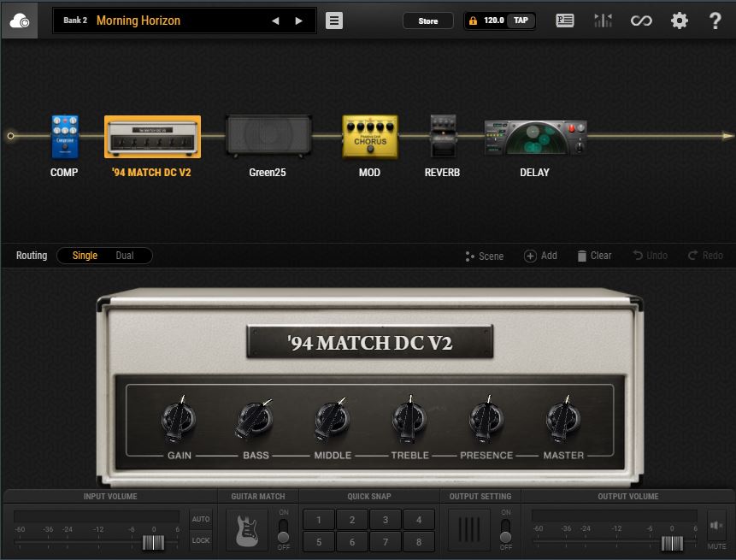The width and height of the screenshot is (736, 560).
Task: Open the next preset arrow
Action: [x=297, y=20]
